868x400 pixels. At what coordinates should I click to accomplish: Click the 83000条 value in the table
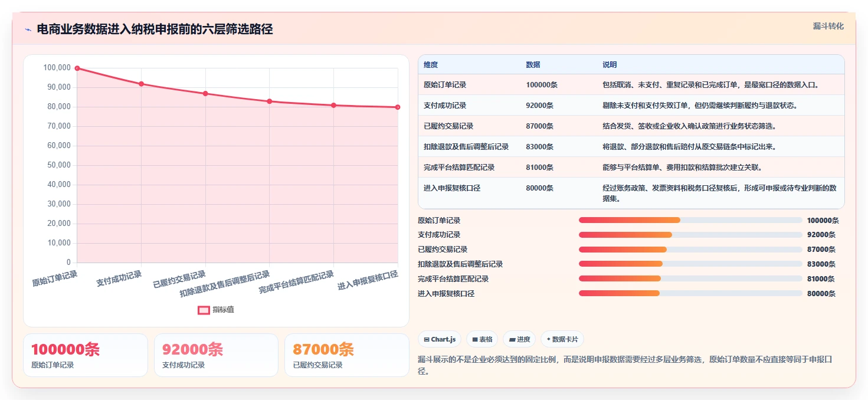[540, 147]
